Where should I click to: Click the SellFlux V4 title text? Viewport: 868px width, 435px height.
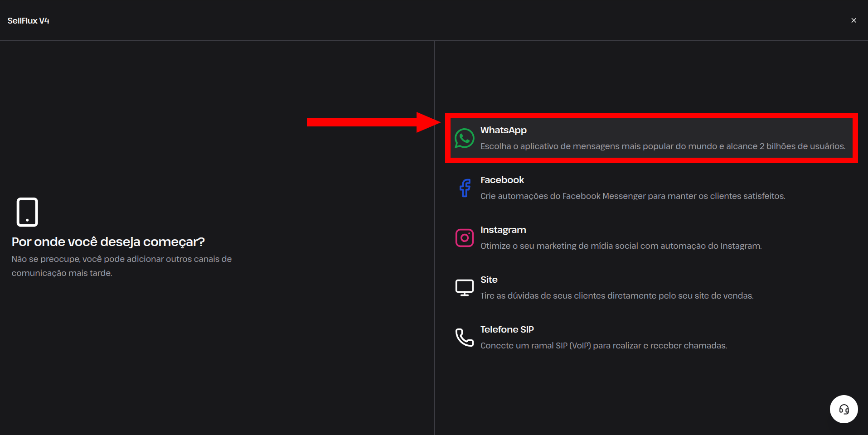tap(29, 21)
